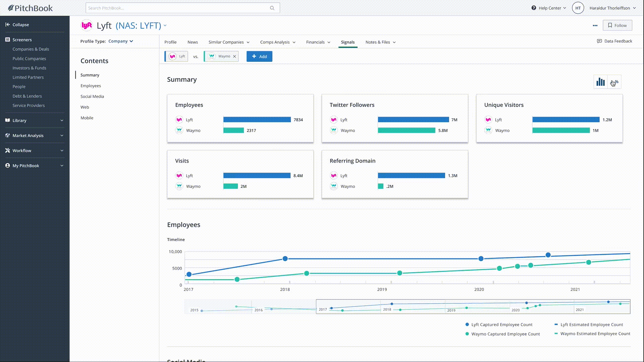Go to Summary in Contents

point(90,75)
